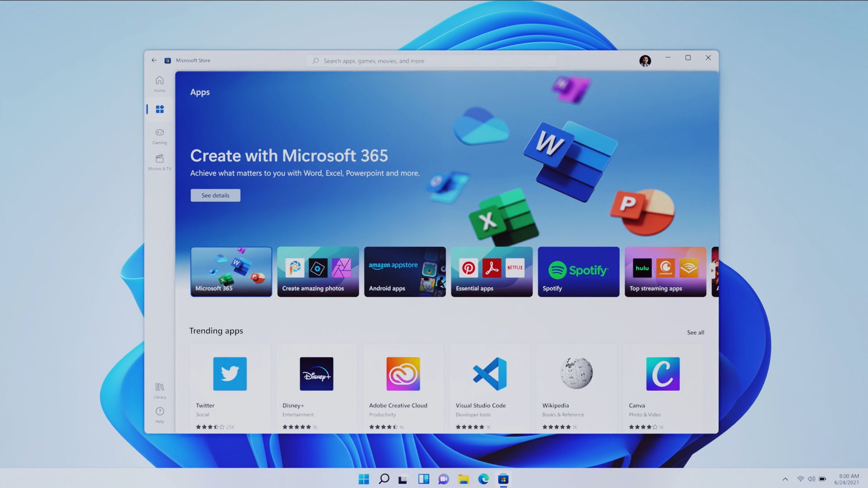Advance the featured carousel with the right arrow
Image resolution: width=868 pixels, height=488 pixels.
tap(712, 271)
